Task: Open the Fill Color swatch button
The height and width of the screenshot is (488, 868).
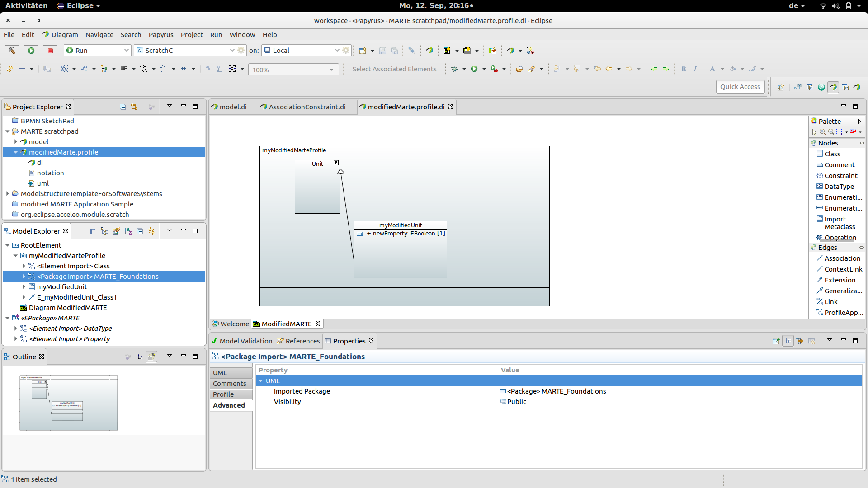Action: [x=733, y=69]
